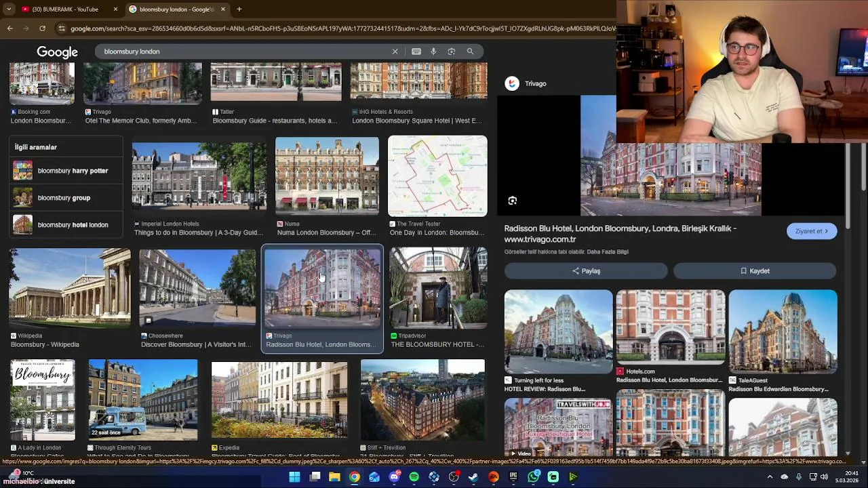Close the YouTube tab
This screenshot has height=488, width=868.
coord(115,9)
